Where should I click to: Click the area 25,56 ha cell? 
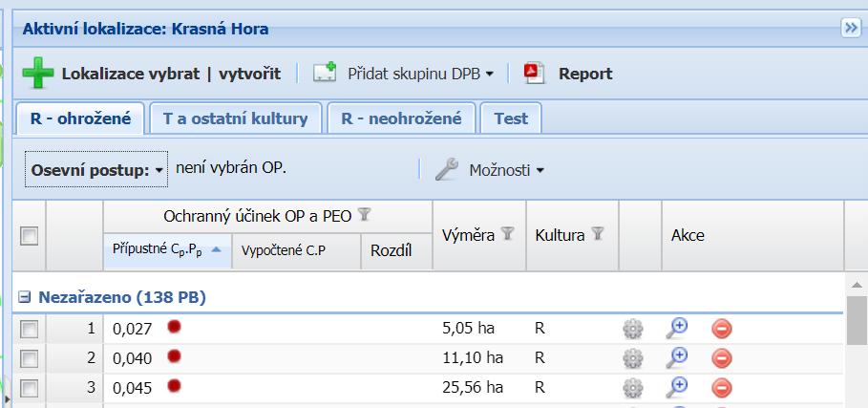tap(473, 387)
